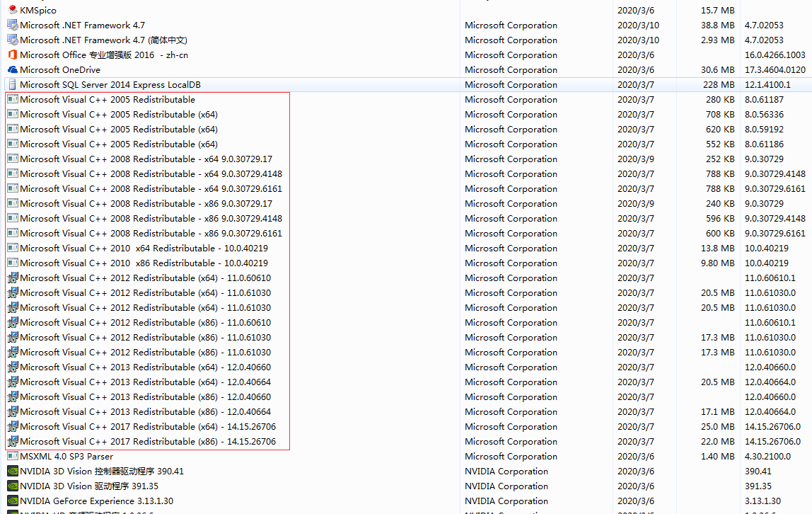Click the Microsoft Office 2016 icon
812x514 pixels.
tap(13, 55)
